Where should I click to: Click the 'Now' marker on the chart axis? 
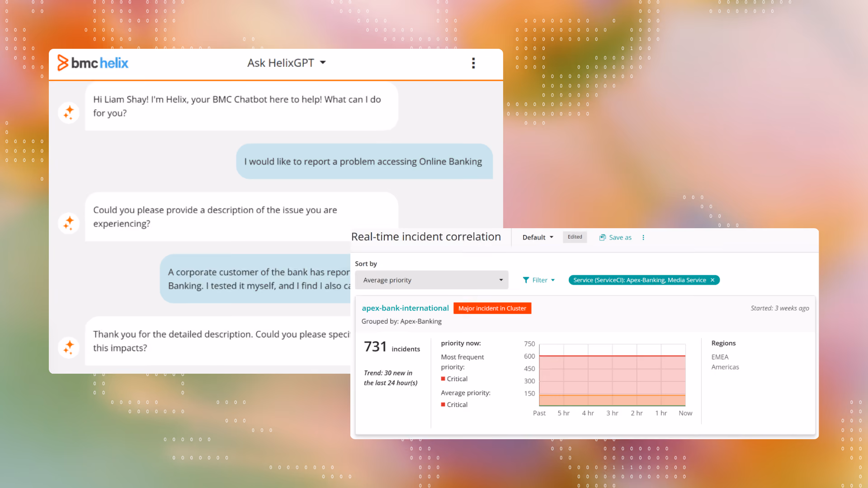[x=685, y=413]
